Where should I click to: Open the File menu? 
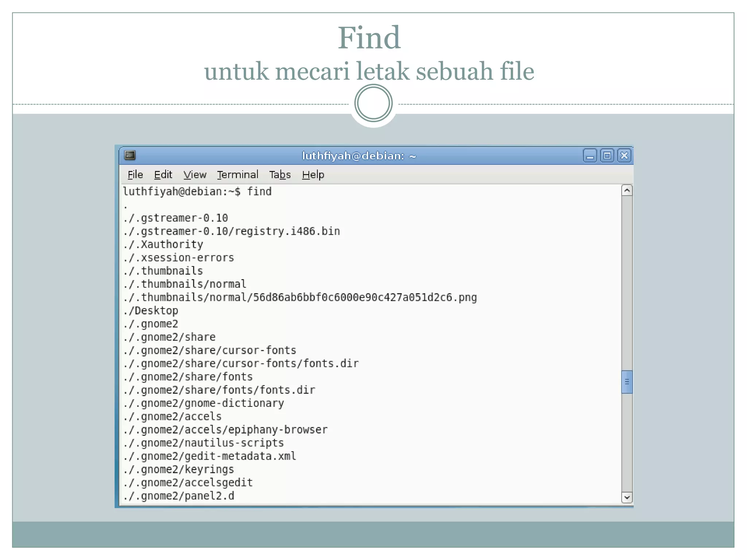tap(135, 175)
